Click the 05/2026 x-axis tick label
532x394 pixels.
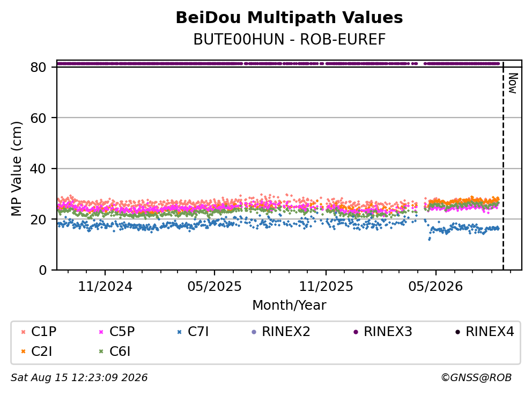(x=435, y=287)
